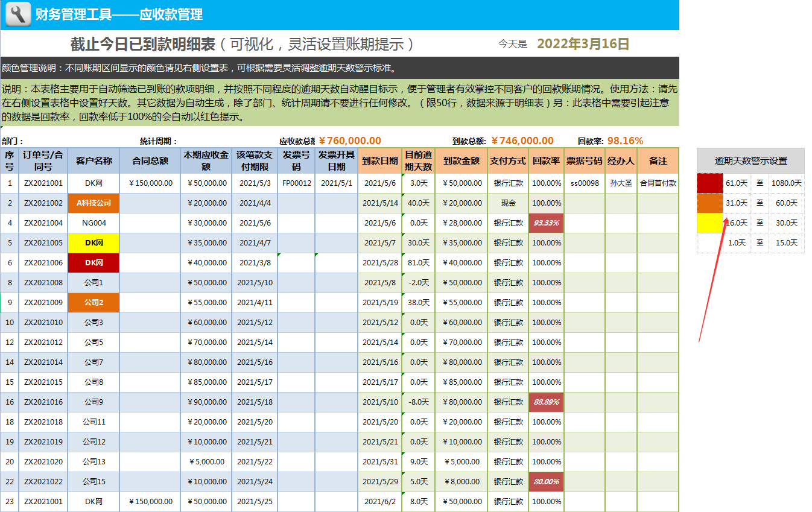Click the yellow DK网 cell in row ZX2021005
This screenshot has width=812, height=512.
click(94, 243)
